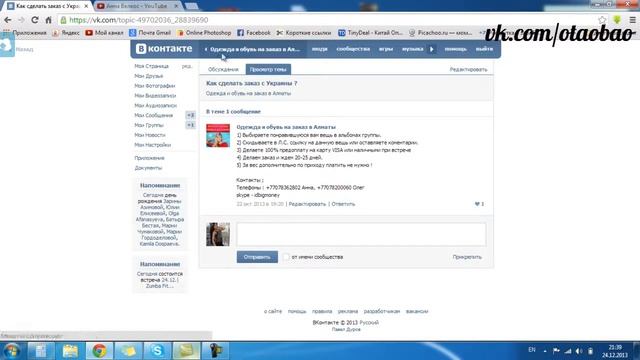Open the Короткие ссылки bookmark
The image size is (640, 360).
pyautogui.click(x=304, y=33)
